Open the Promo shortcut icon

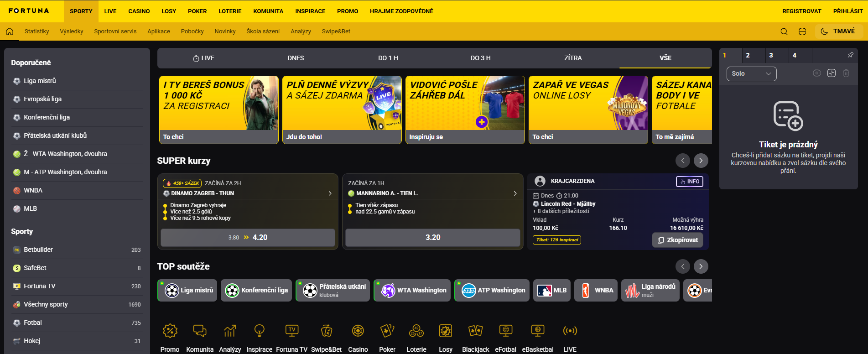[170, 331]
